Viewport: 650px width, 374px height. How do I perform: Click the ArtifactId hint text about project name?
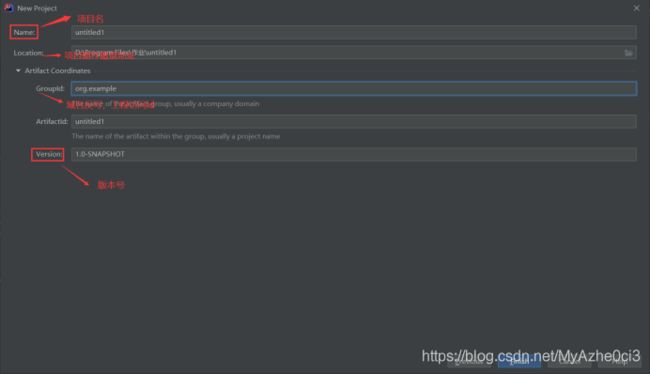176,136
